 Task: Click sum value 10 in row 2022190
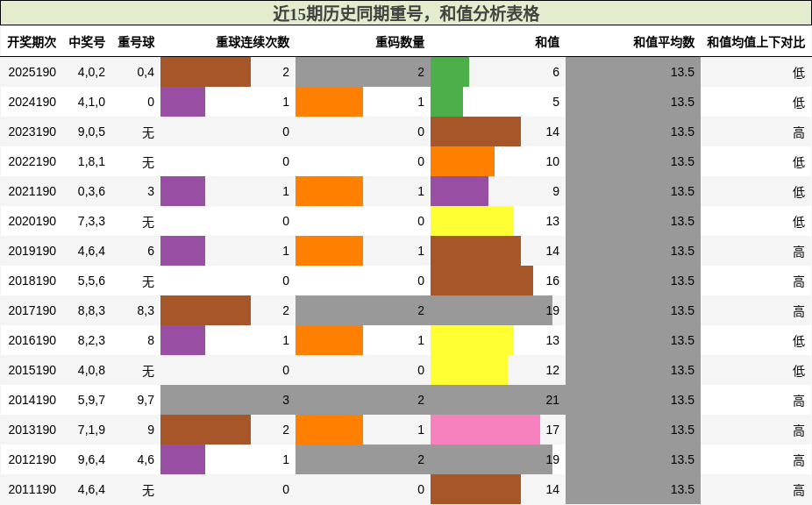tap(552, 161)
